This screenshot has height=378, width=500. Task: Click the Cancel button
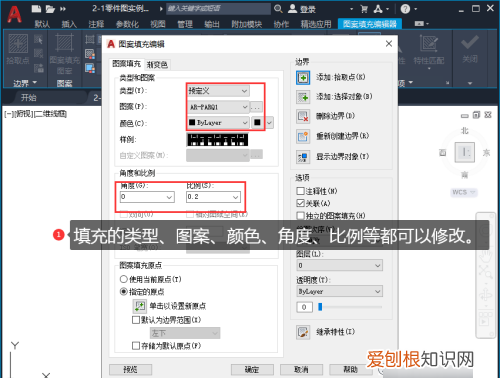point(301,369)
